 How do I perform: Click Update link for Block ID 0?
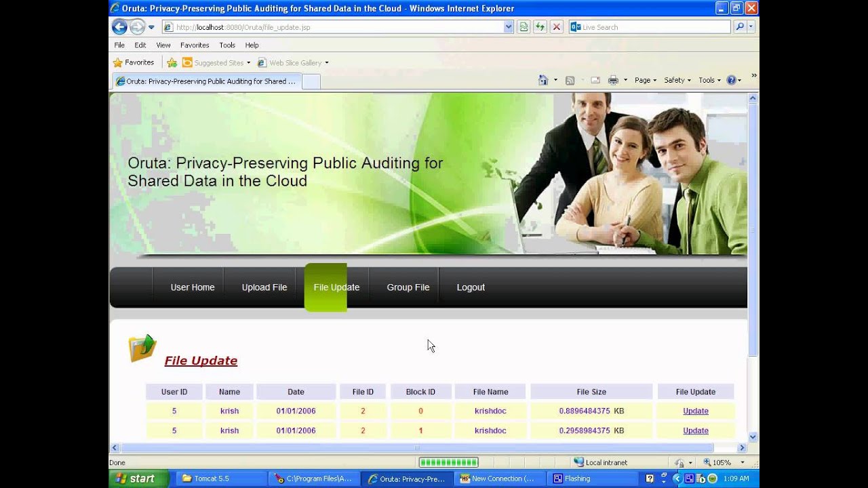(x=696, y=411)
